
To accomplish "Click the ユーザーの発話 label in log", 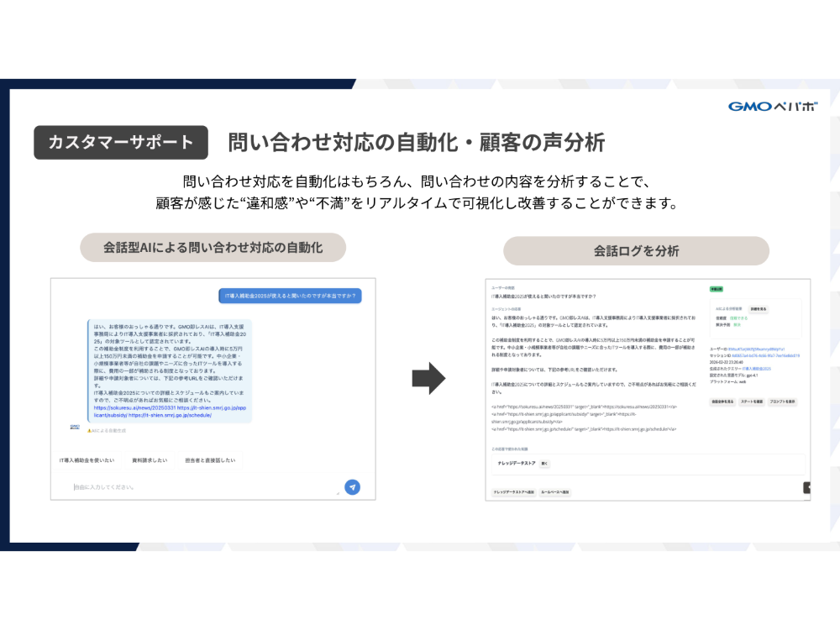I will [503, 287].
